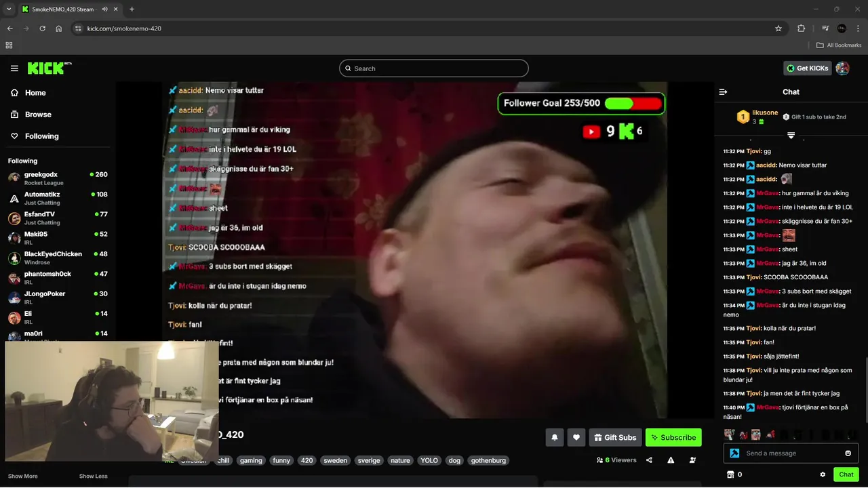Bookmark this page with star icon

[x=778, y=28]
